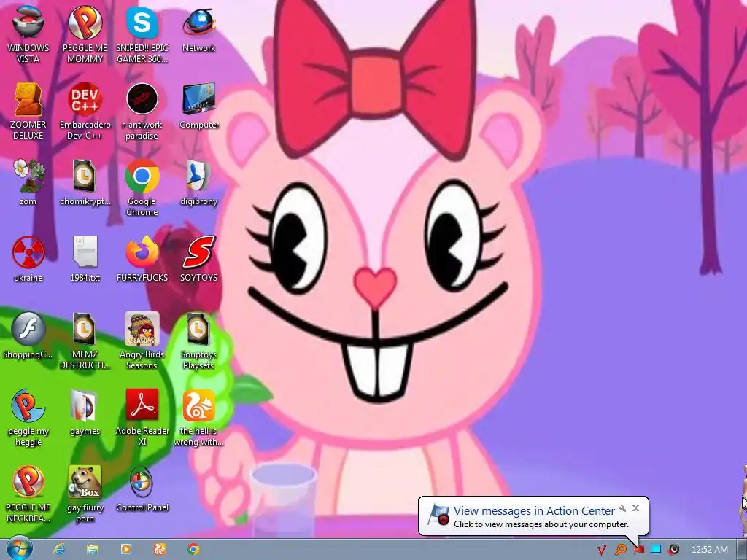Open the Control Panel desktop icon
The width and height of the screenshot is (747, 560).
coord(142,489)
